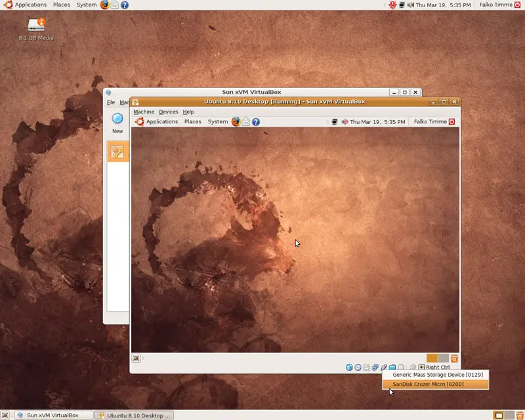This screenshot has width=525, height=420.
Task: Click the network adapter status icon
Action: coord(375,367)
